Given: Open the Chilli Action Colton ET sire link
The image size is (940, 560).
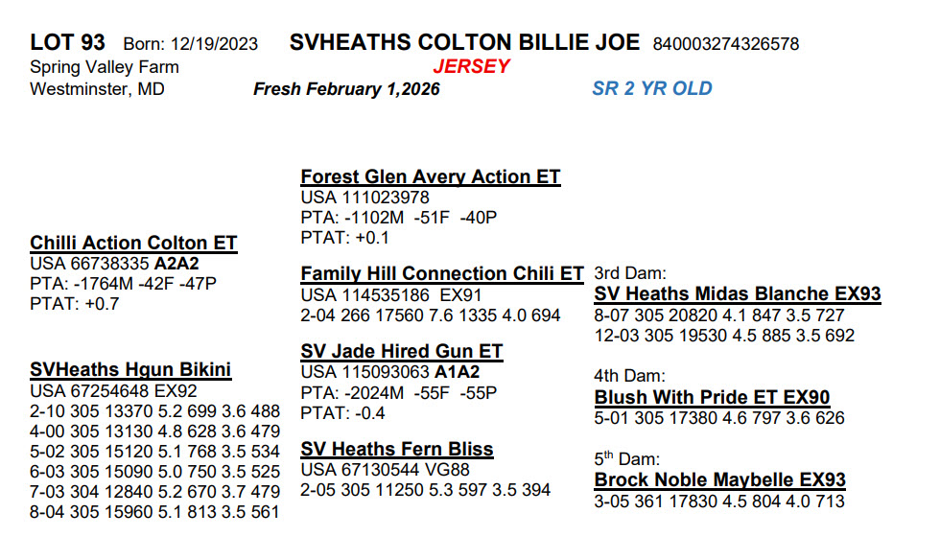Looking at the screenshot, I should coord(133,244).
